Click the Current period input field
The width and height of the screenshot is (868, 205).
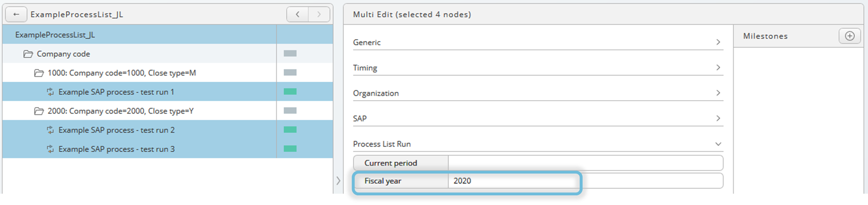(x=586, y=163)
